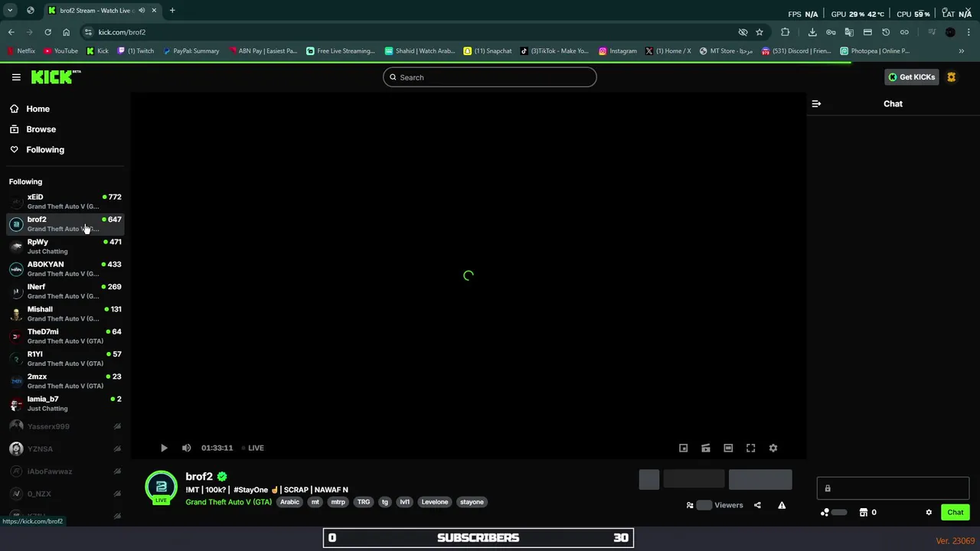Enable picture-in-picture mini player
980x551 pixels.
point(683,448)
